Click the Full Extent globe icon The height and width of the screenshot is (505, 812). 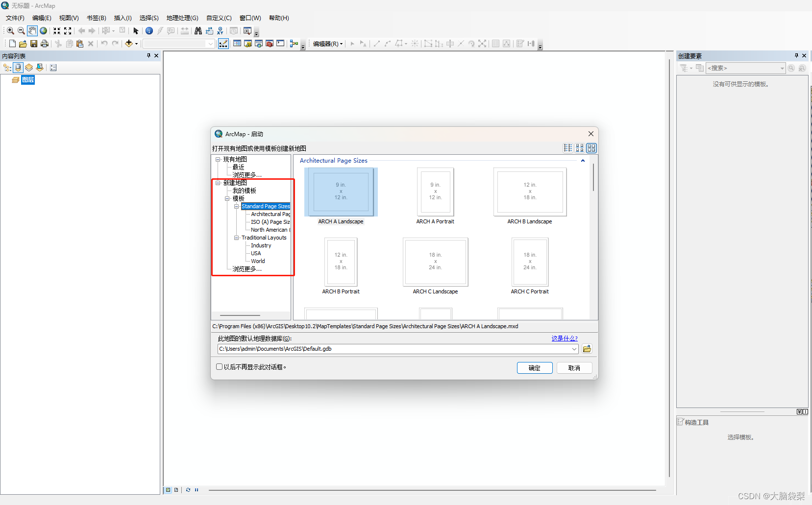click(x=44, y=31)
